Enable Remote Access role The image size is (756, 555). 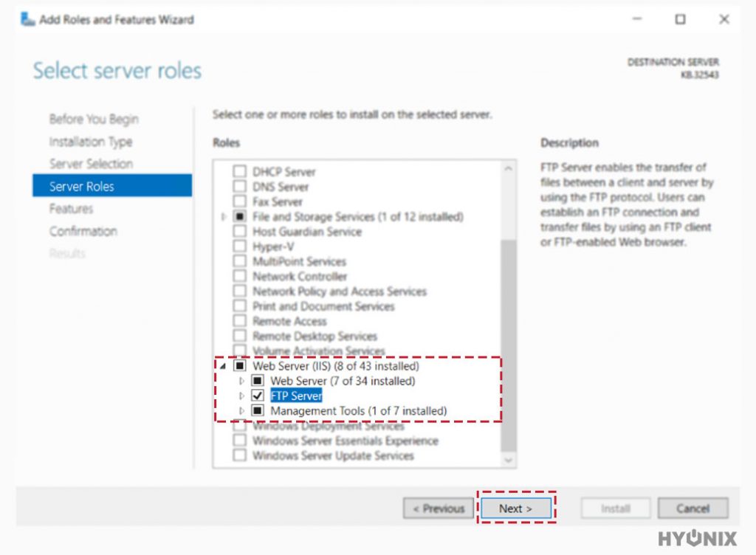(x=240, y=321)
